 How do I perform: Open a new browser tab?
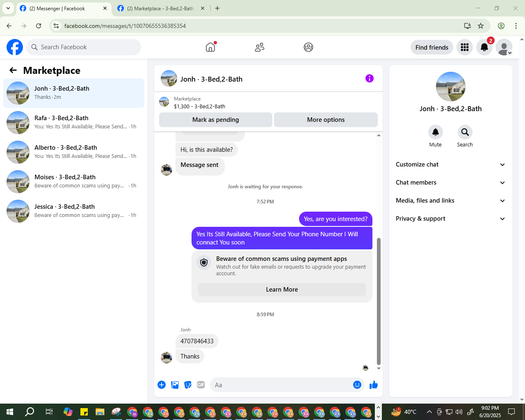coord(217,8)
